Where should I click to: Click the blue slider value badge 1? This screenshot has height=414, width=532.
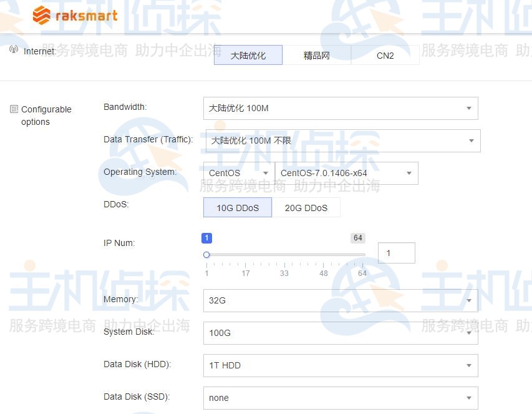(206, 238)
